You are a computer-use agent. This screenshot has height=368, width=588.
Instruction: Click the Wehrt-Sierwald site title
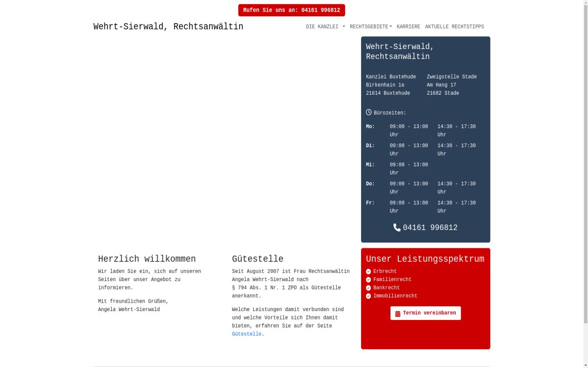[x=168, y=26]
